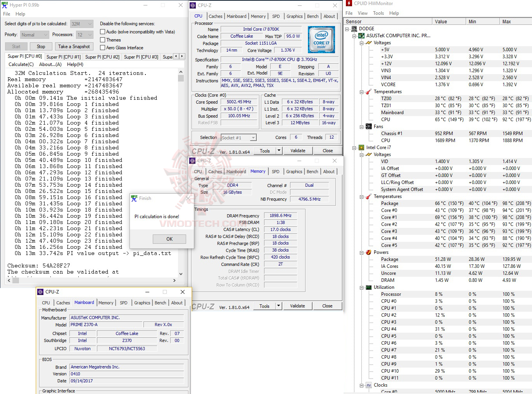The width and height of the screenshot is (532, 394).
Task: Click the pi icon in the Finish dialog
Action: 134,198
